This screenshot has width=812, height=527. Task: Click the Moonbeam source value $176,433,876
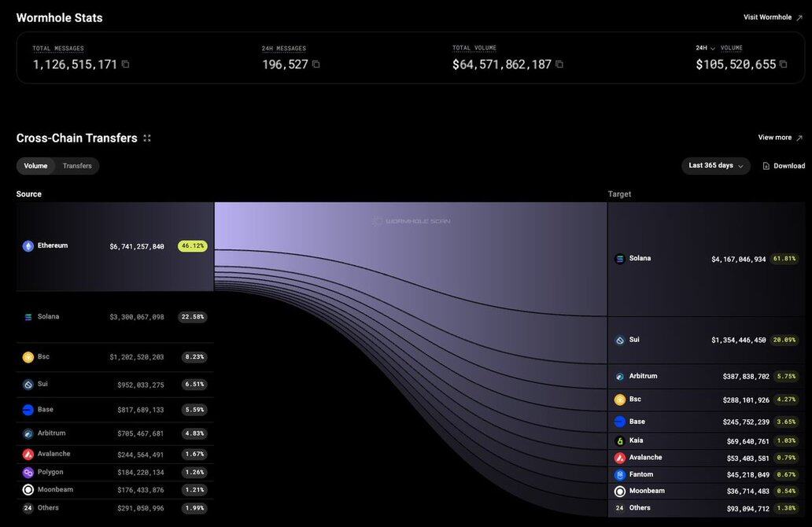[140, 490]
